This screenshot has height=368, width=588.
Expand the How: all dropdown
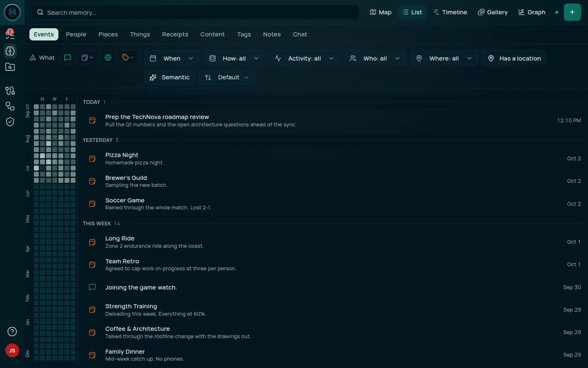coord(234,58)
